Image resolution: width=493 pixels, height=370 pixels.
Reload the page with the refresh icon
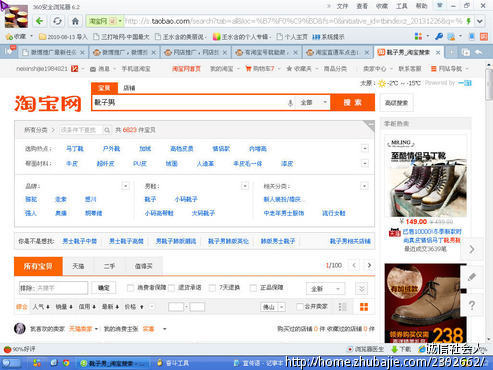click(57, 21)
